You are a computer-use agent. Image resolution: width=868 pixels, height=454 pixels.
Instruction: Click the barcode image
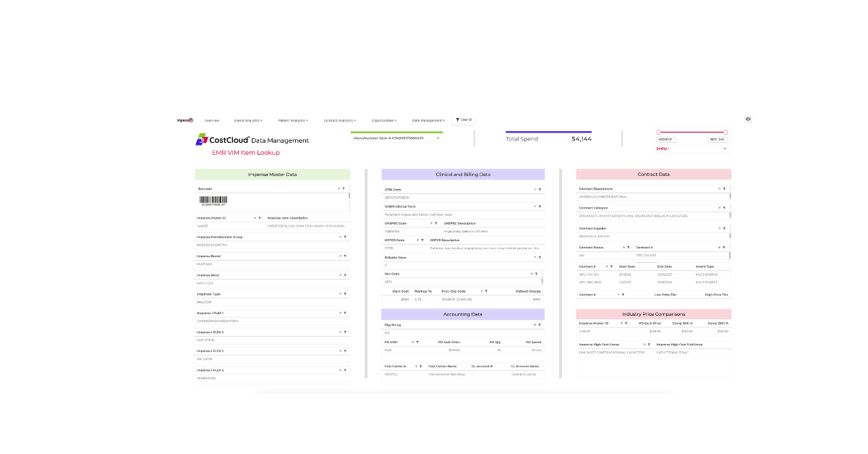(x=213, y=200)
